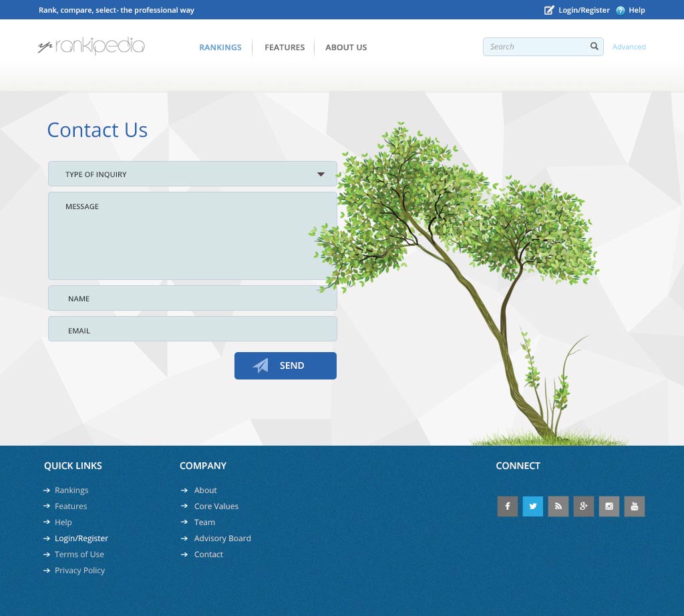Open the Terms of Use link
The width and height of the screenshot is (684, 616).
79,554
